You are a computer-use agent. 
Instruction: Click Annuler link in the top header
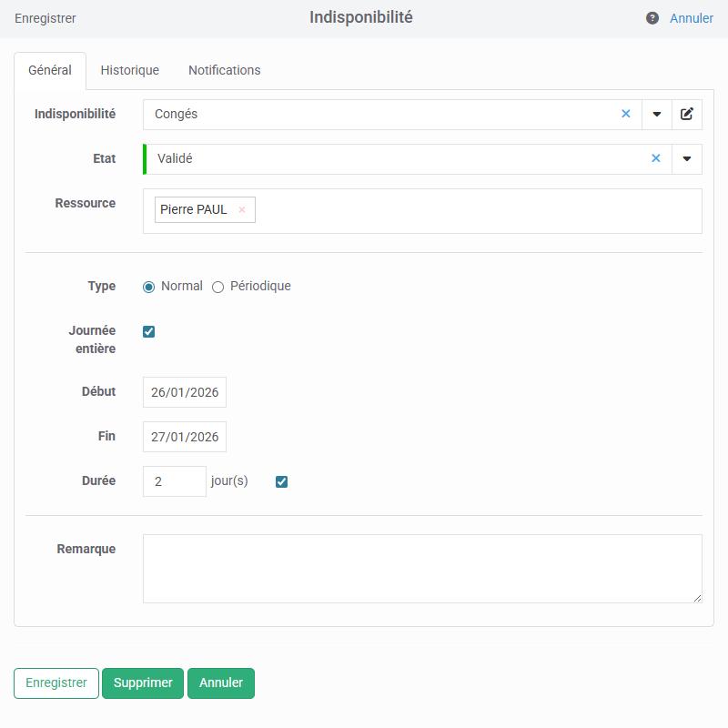click(691, 18)
